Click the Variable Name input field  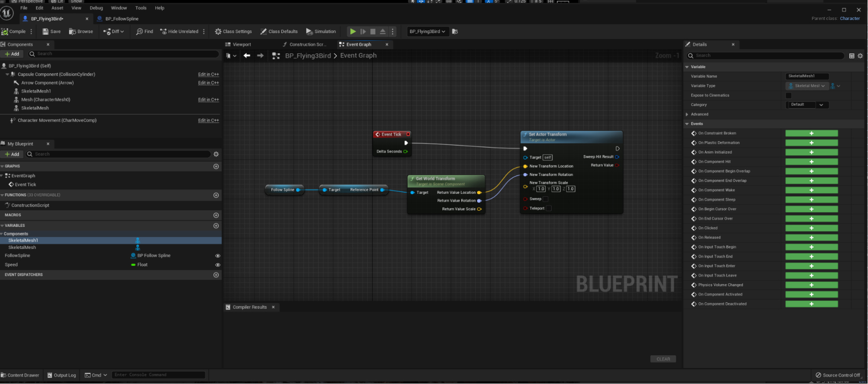(x=807, y=76)
